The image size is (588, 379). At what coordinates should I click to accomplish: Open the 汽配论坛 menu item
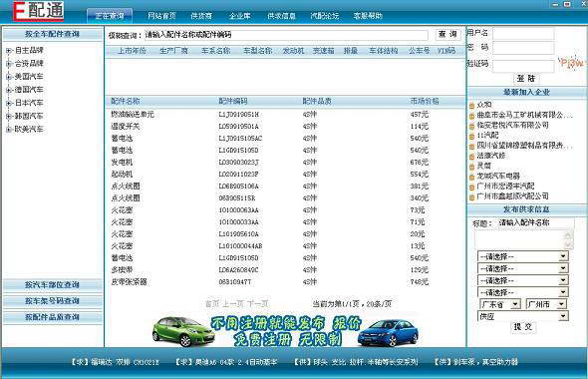coord(325,16)
